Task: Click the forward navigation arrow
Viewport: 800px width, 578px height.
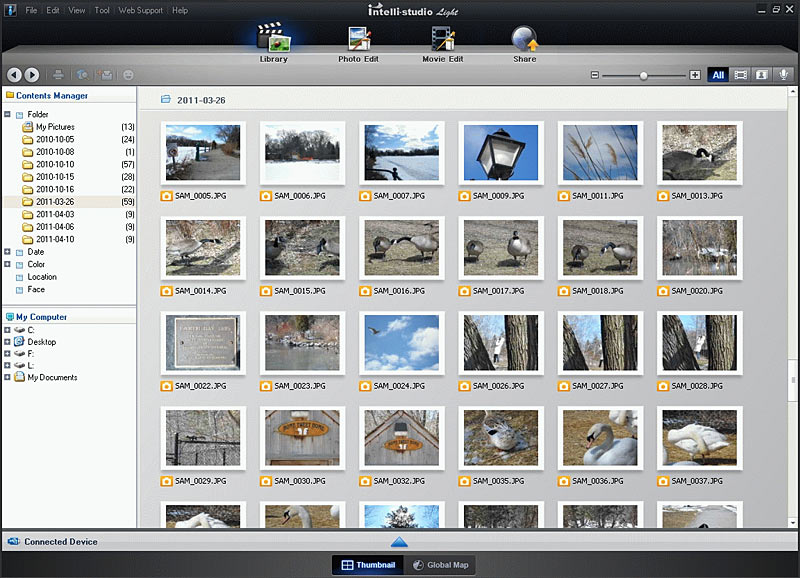Action: coord(32,75)
